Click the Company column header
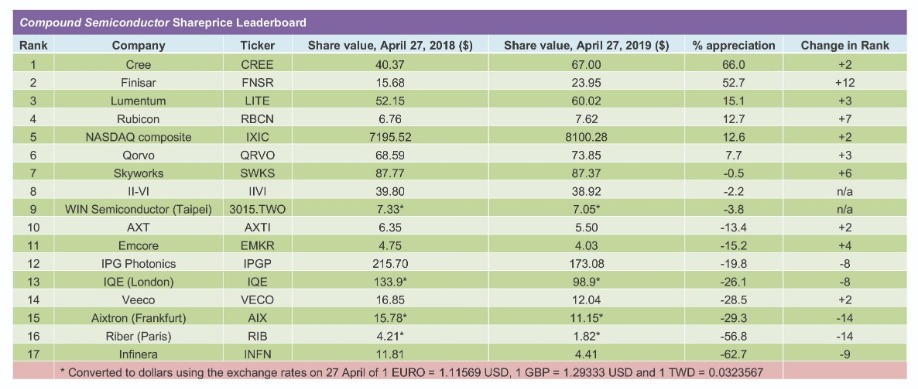The width and height of the screenshot is (918, 389). tap(138, 45)
